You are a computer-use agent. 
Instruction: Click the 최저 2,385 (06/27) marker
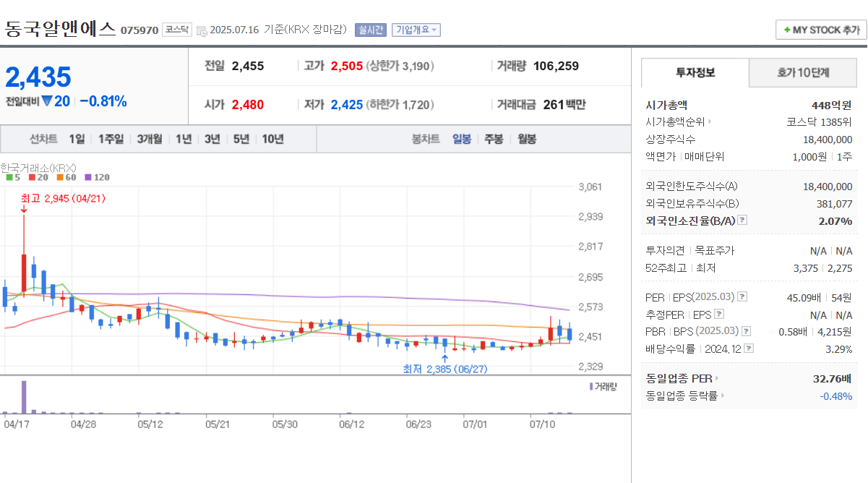(x=445, y=369)
